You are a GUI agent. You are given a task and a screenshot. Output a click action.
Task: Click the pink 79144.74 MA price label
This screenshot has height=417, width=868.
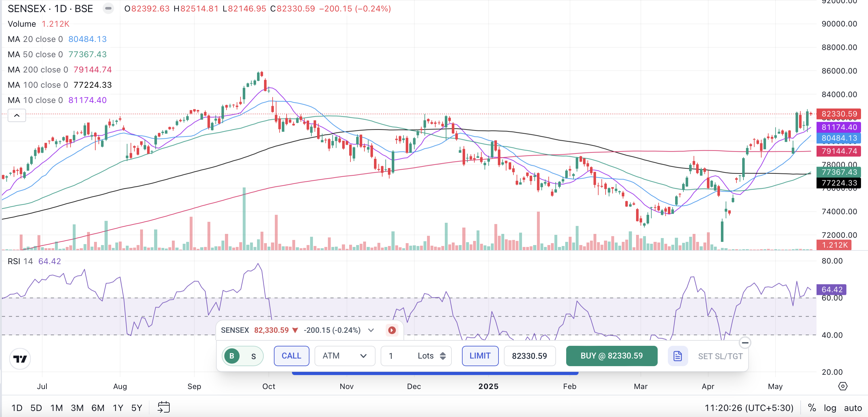point(839,151)
